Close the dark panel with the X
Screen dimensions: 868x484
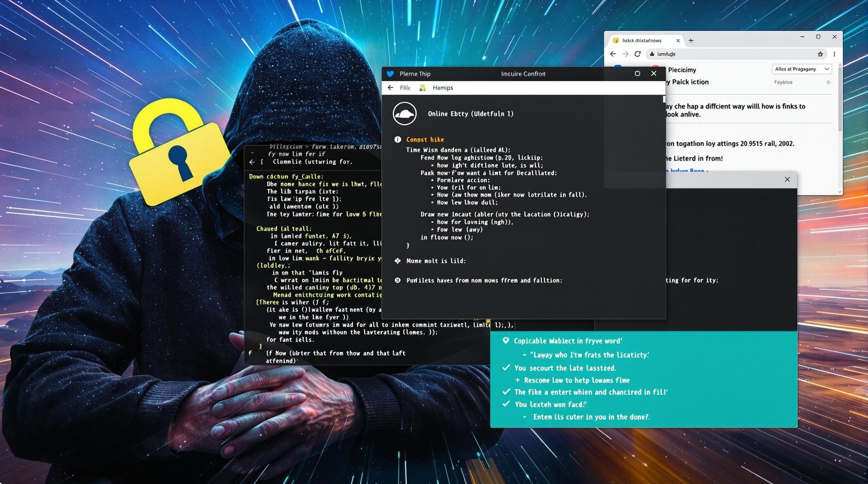(787, 179)
